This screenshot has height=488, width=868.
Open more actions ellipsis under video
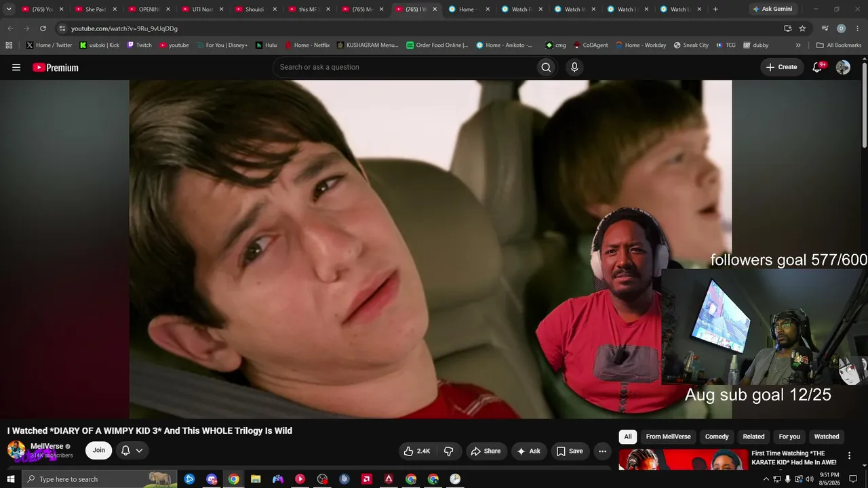pos(602,451)
